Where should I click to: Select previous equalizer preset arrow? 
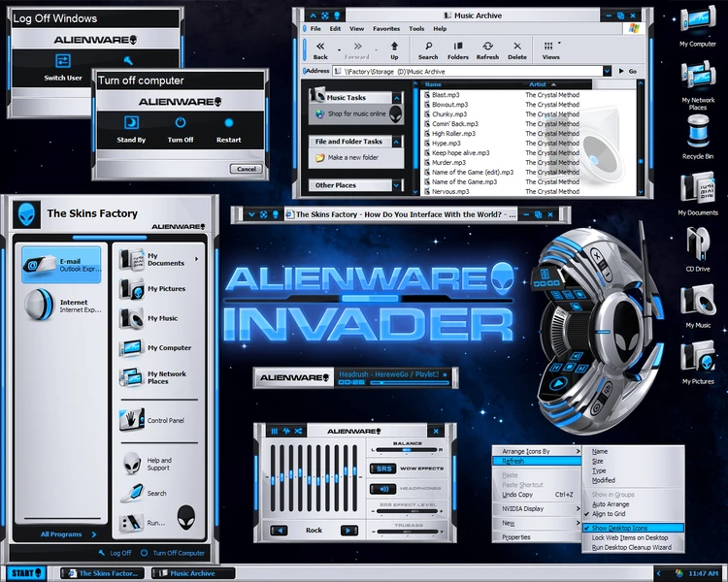tap(279, 530)
